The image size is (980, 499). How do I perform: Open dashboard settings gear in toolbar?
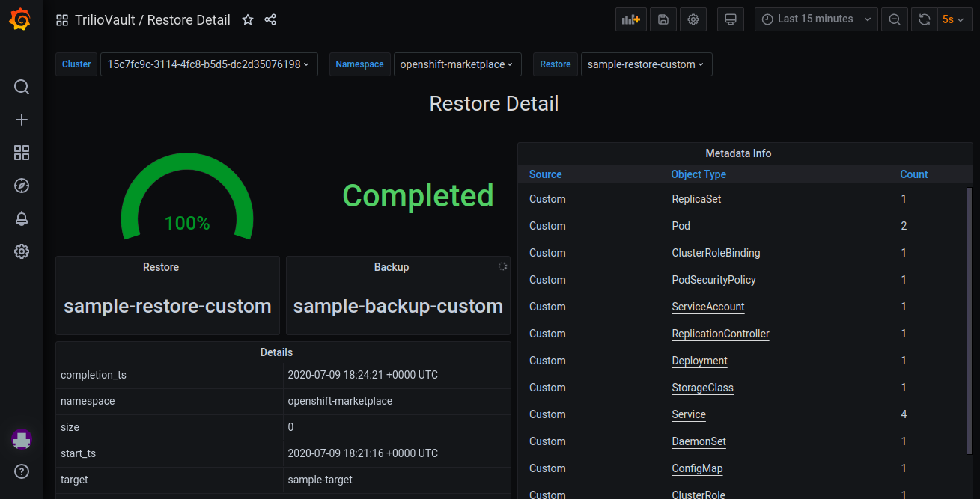point(693,19)
